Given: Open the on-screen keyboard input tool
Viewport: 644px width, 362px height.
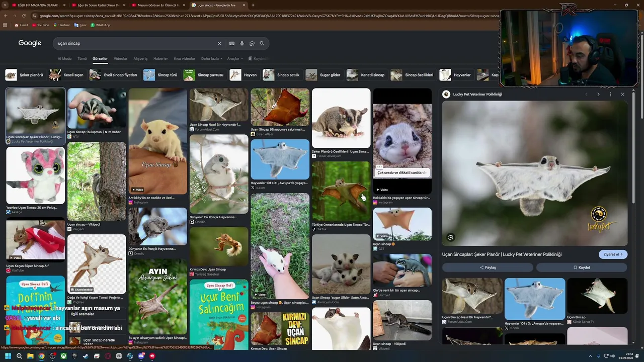Looking at the screenshot, I should coord(232,43).
